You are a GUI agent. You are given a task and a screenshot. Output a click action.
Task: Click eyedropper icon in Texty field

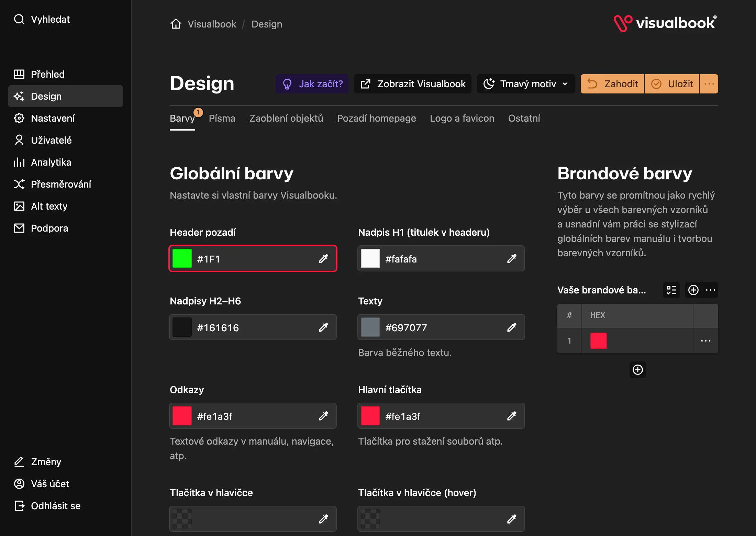click(512, 327)
